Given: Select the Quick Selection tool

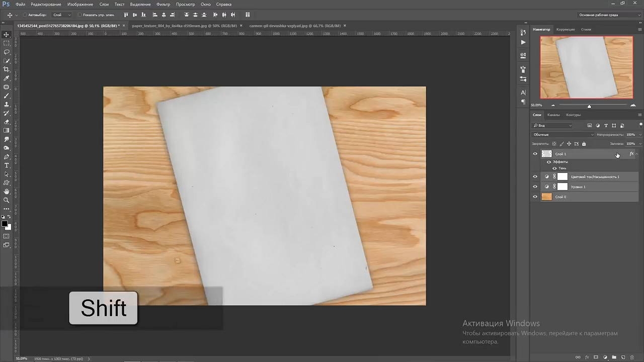Looking at the screenshot, I should point(7,61).
